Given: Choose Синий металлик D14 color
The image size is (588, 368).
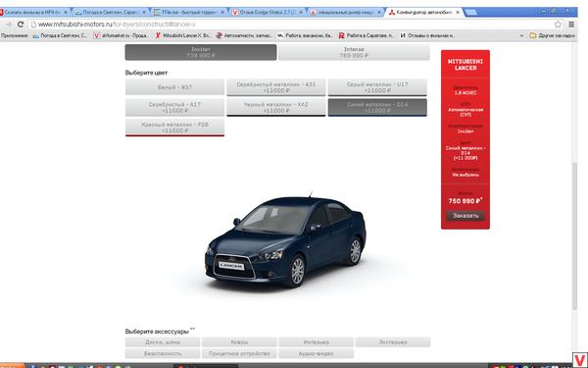Looking at the screenshot, I should coord(377,107).
